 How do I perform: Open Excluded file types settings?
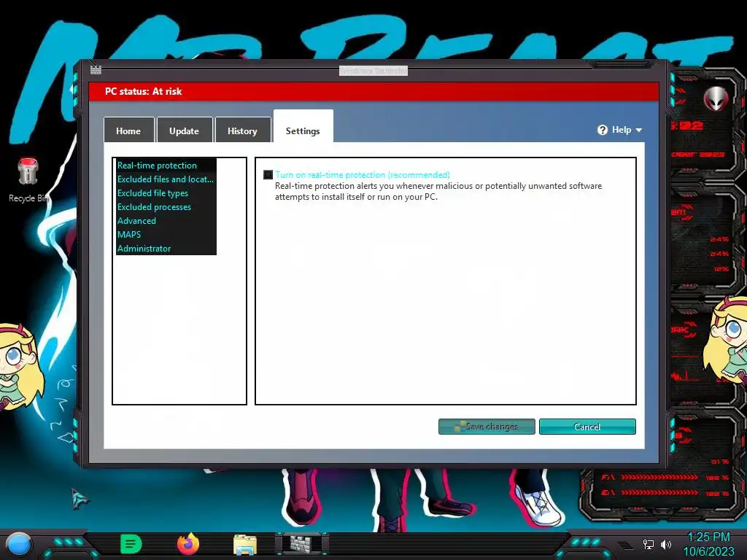152,192
